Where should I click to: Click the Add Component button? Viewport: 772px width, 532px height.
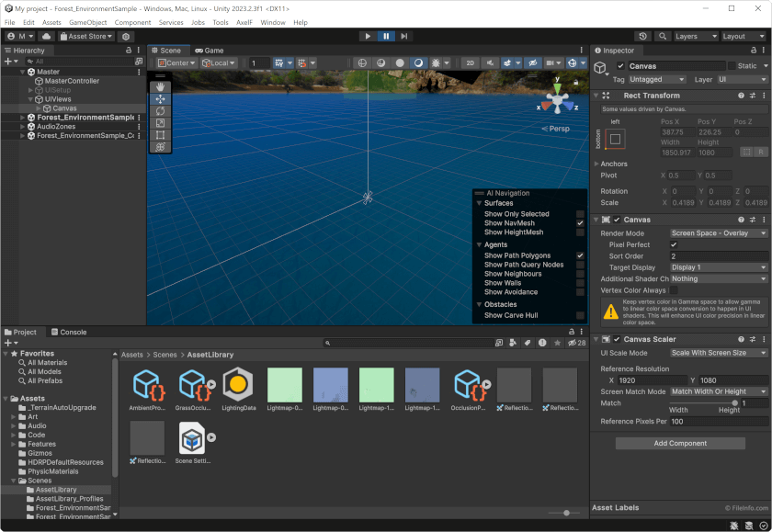tap(680, 444)
